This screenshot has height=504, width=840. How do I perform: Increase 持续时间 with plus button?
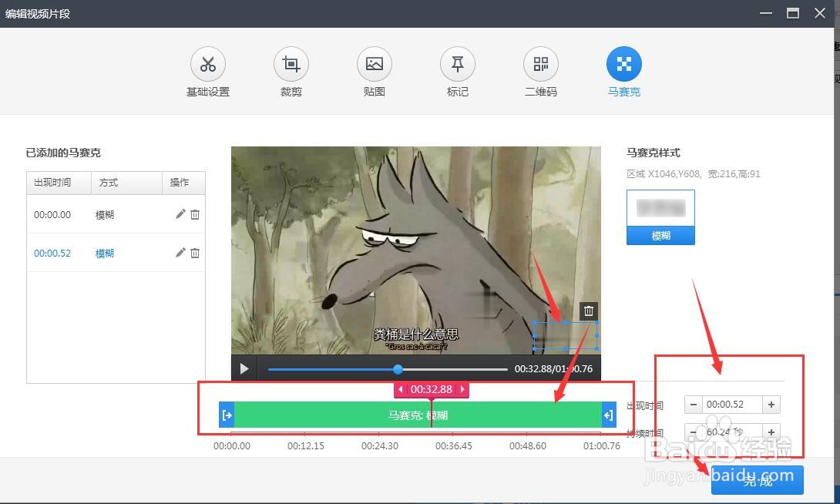point(771,432)
